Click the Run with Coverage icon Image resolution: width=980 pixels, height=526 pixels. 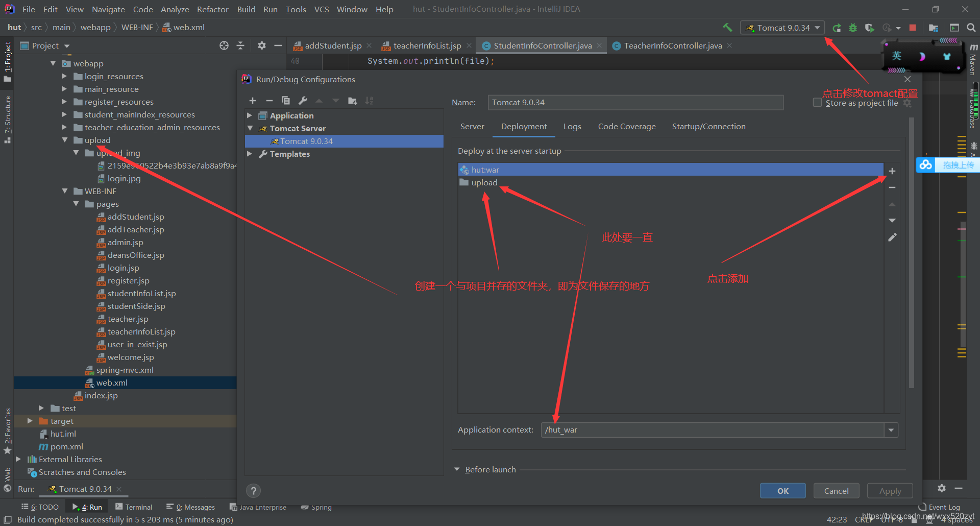point(869,28)
